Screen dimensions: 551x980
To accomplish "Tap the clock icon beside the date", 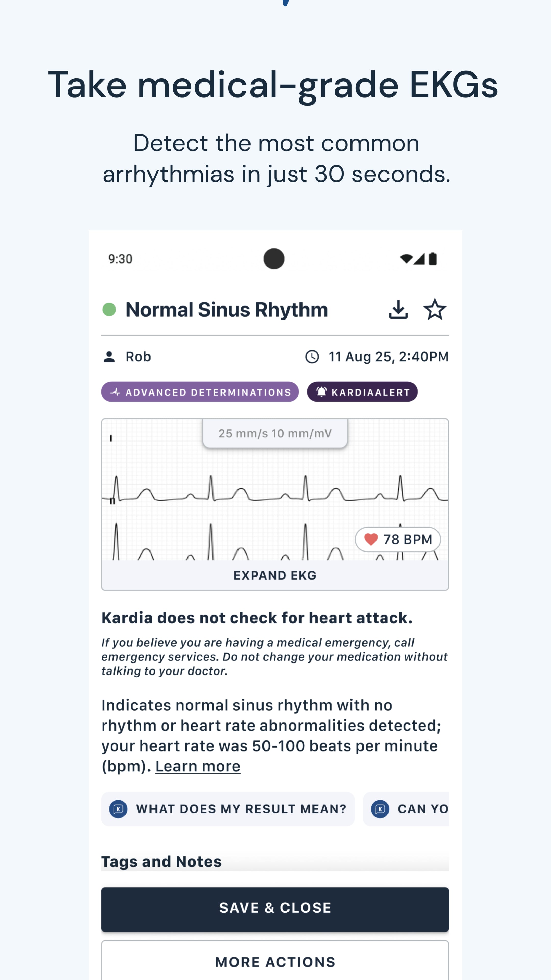I will (x=312, y=357).
